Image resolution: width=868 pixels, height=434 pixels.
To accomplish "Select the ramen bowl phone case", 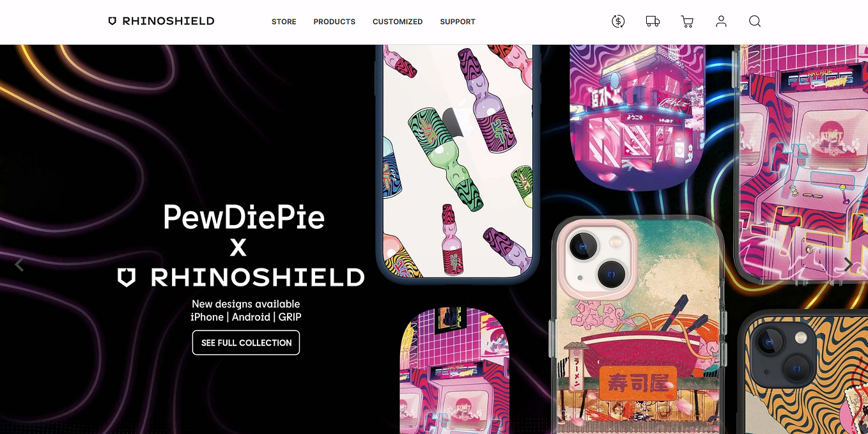I will [x=638, y=325].
